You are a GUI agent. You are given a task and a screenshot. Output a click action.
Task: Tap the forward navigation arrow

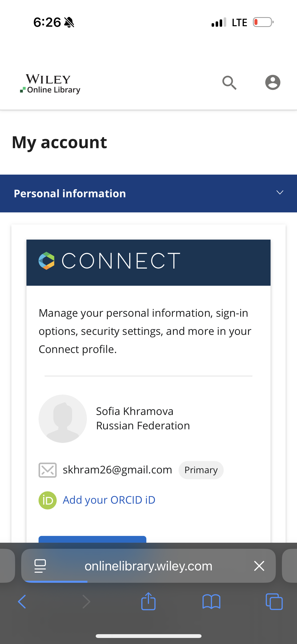86,601
